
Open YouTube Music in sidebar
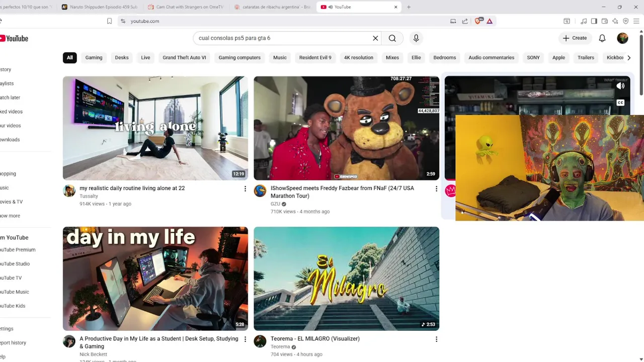click(15, 292)
